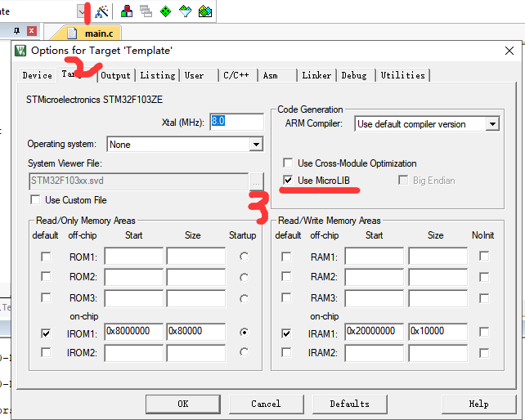Screen dimensions: 525x420
Task: Expand the target selection dropdown in toolbar
Action: click(81, 11)
